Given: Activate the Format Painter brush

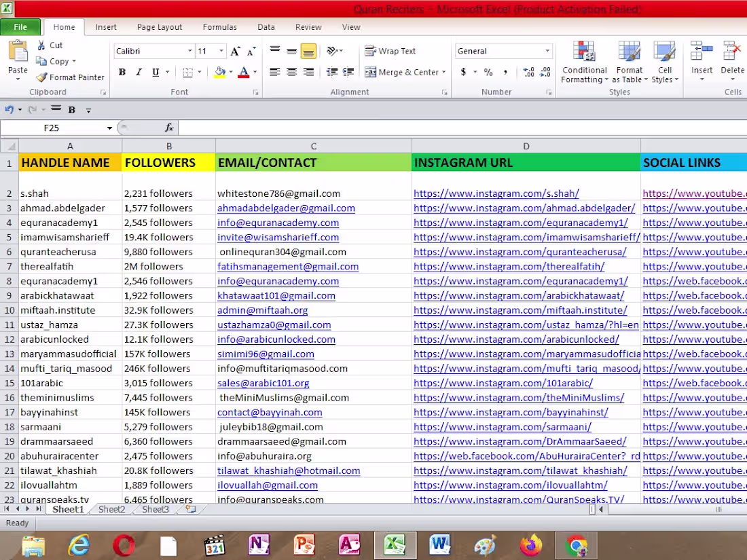Looking at the screenshot, I should pos(42,77).
